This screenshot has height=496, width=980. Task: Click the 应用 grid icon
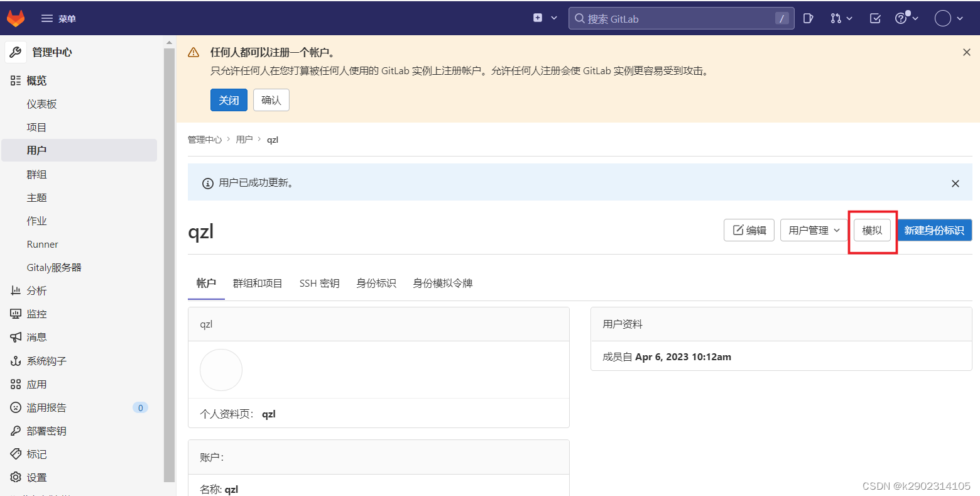(x=16, y=384)
